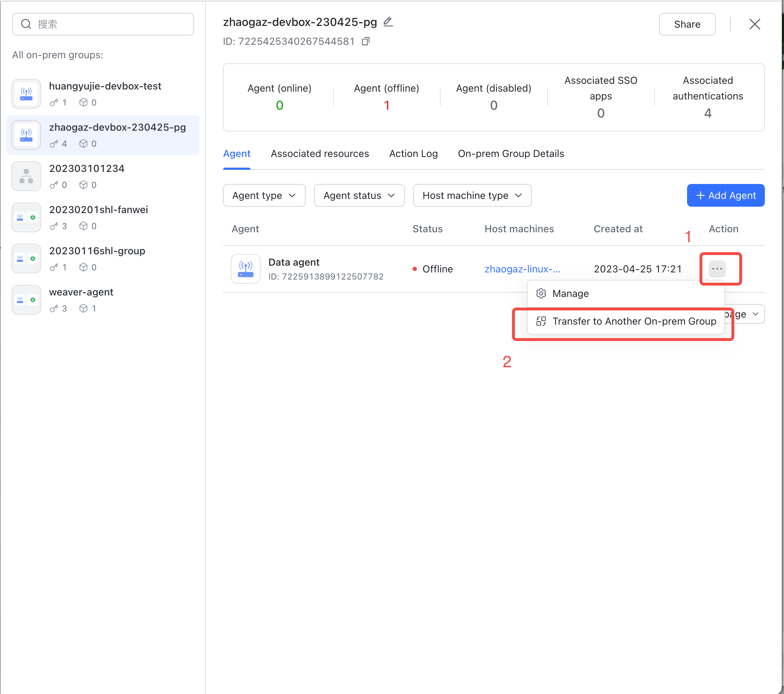
Task: Click the Associated SSO apps count
Action: [600, 113]
